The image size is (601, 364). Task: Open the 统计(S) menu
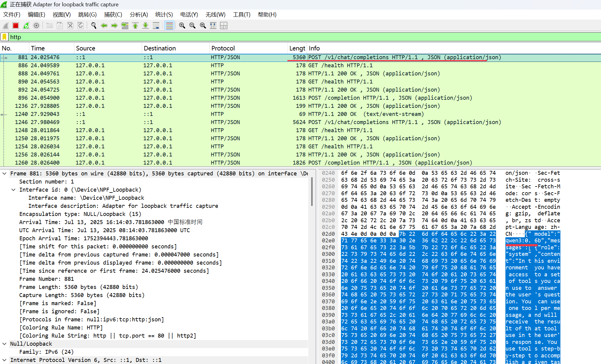[164, 14]
